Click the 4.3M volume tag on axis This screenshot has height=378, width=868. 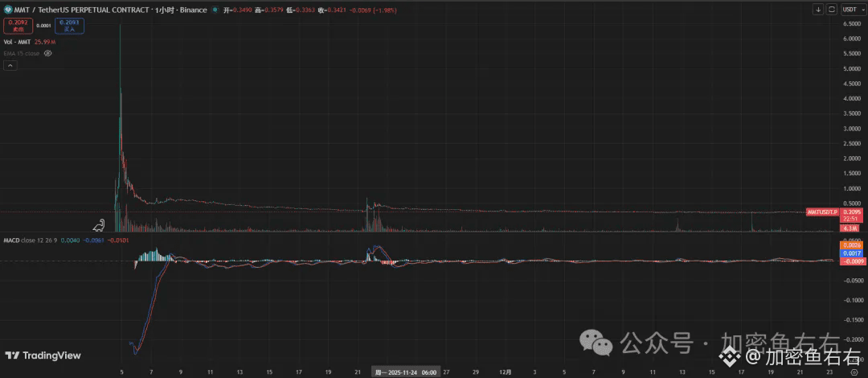pos(850,228)
